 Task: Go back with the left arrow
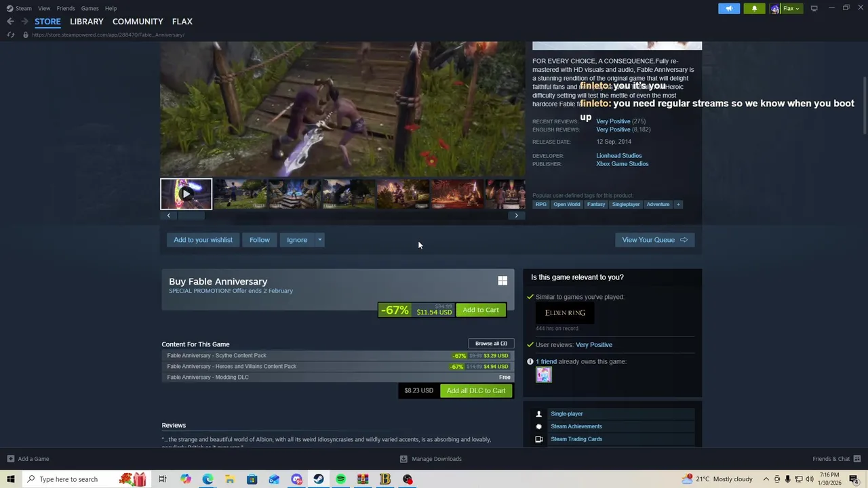pyautogui.click(x=10, y=22)
